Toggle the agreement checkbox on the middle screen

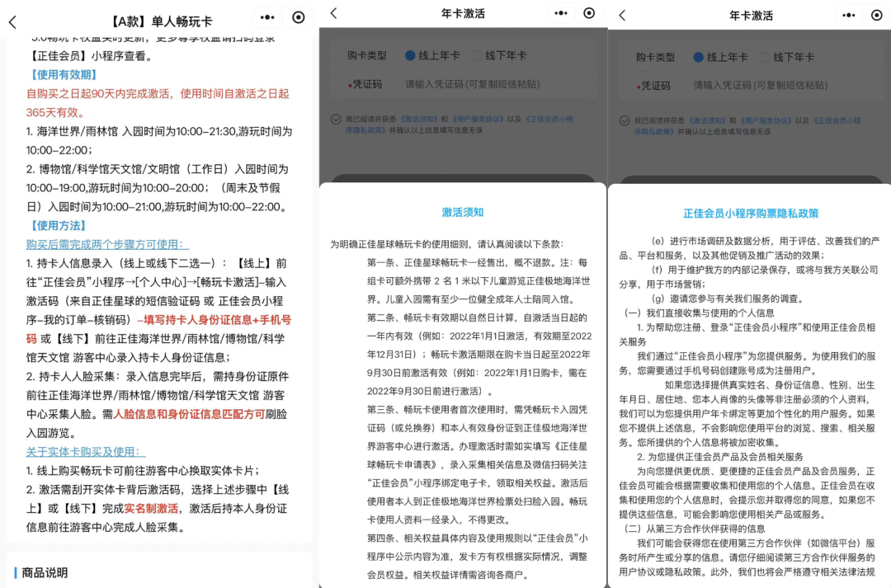336,120
